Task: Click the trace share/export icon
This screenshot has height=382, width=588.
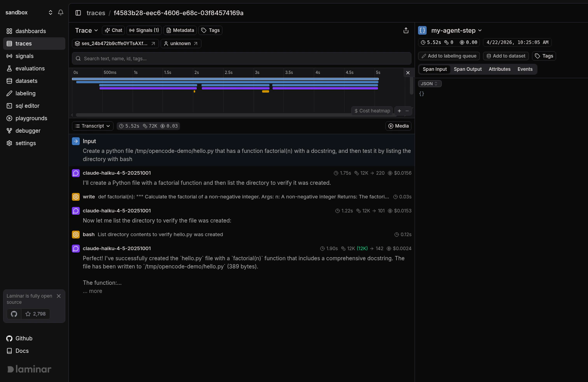Action: 406,30
